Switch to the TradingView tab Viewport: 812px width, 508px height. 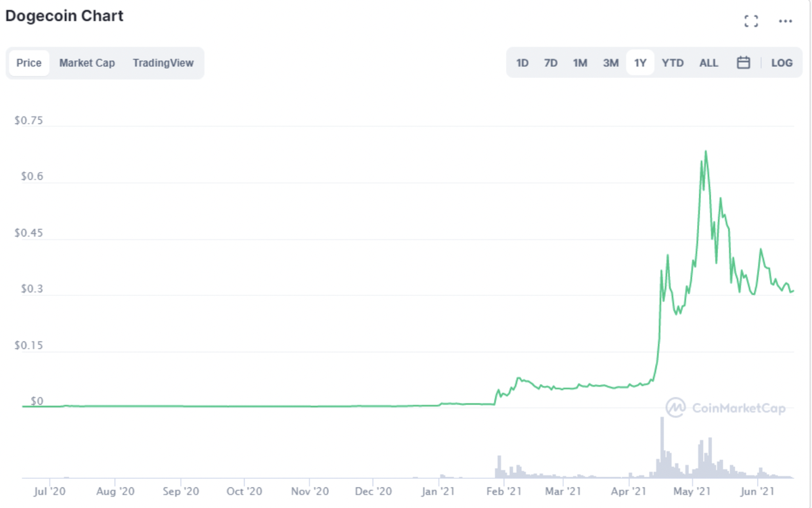click(163, 63)
